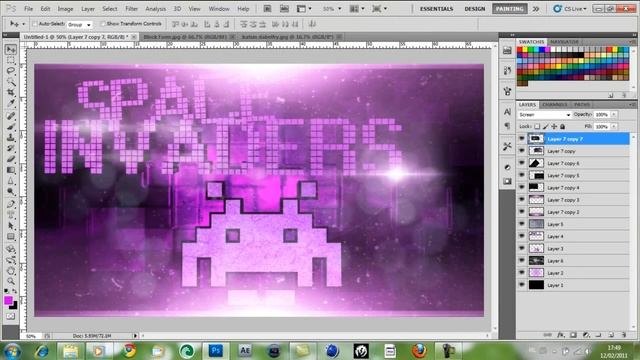Select the Quick Selection wand tool
The image size is (640, 360).
point(11,82)
